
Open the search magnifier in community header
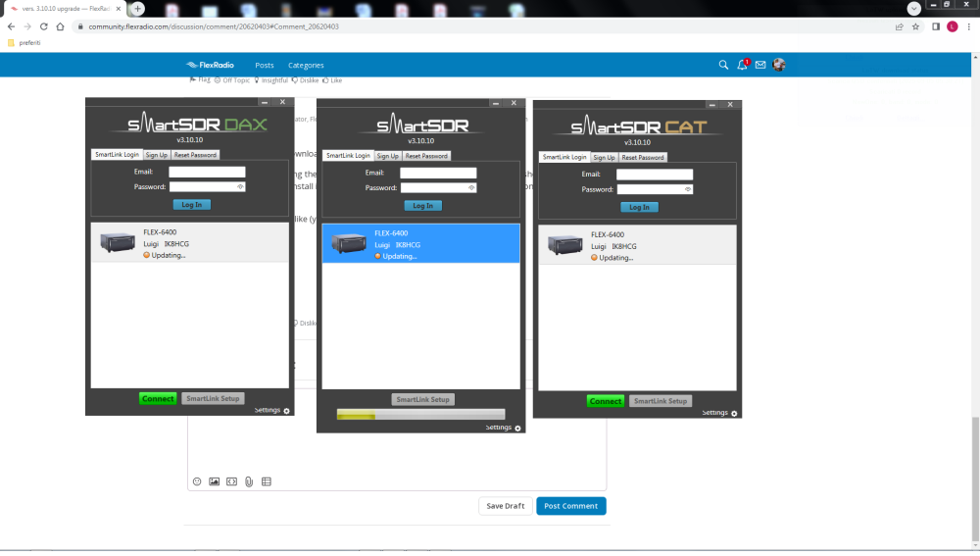click(x=723, y=65)
